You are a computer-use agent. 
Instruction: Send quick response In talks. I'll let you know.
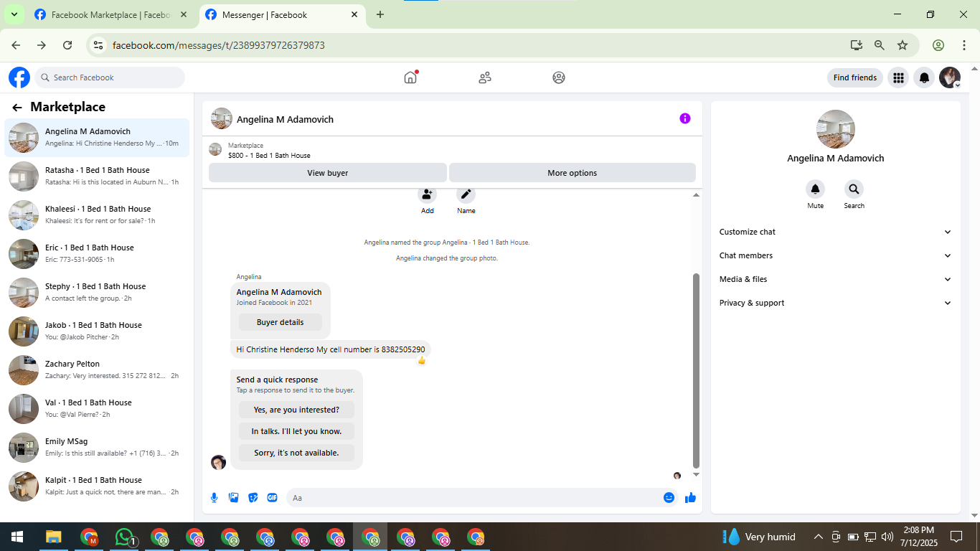click(296, 431)
